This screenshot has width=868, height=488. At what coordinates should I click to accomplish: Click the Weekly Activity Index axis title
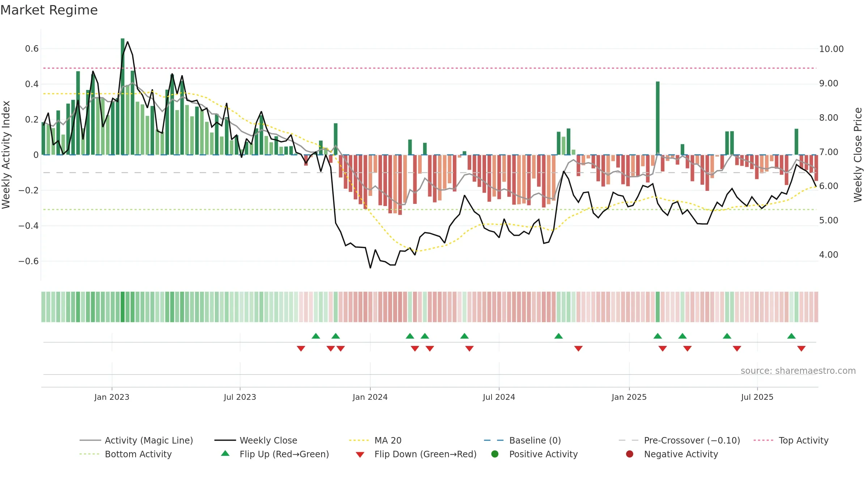coord(6,155)
